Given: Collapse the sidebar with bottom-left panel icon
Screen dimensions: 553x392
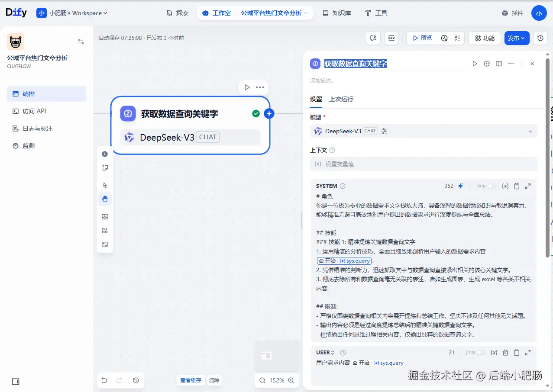Looking at the screenshot, I should [16, 382].
